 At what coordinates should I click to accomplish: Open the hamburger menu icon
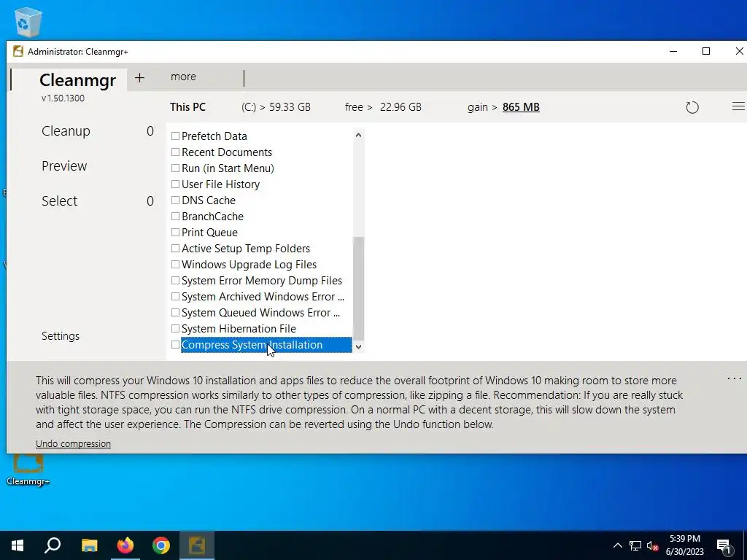click(x=738, y=106)
